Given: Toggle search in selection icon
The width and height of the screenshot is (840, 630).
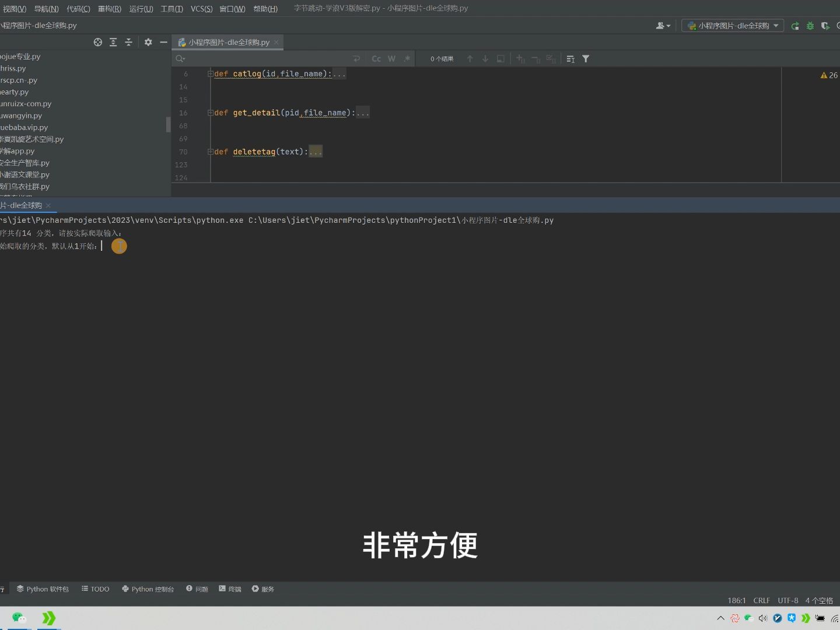Looking at the screenshot, I should 501,59.
